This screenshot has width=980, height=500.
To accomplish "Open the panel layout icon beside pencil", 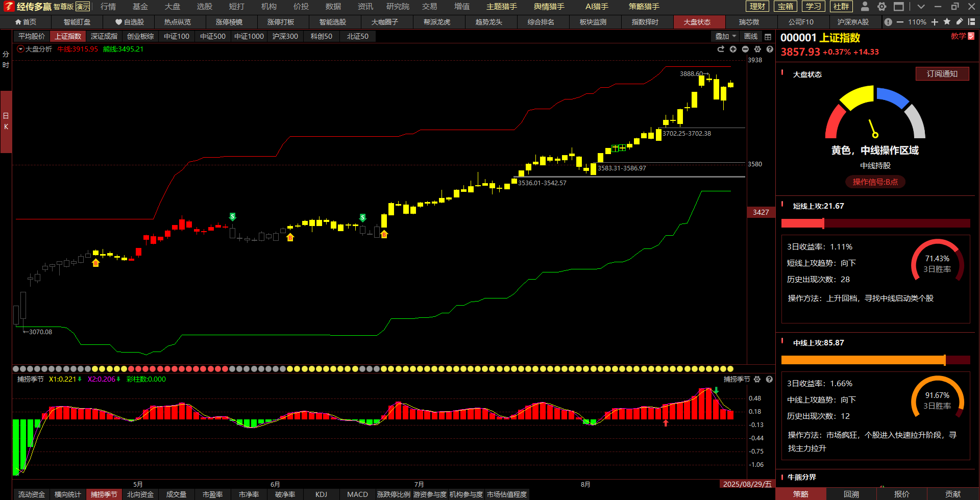I will click(971, 22).
